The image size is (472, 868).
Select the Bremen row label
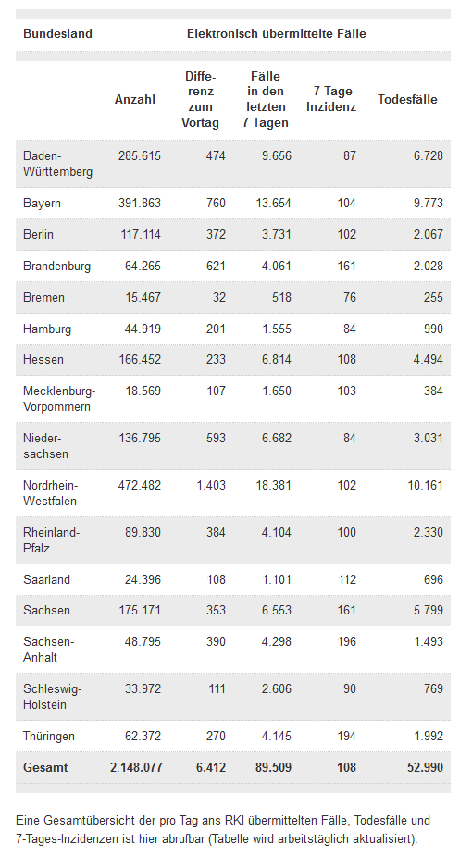pos(43,298)
